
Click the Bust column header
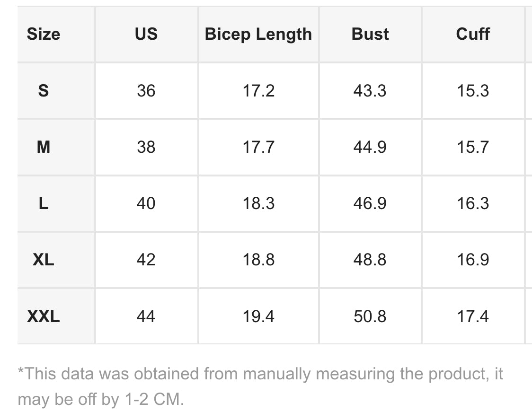point(370,34)
